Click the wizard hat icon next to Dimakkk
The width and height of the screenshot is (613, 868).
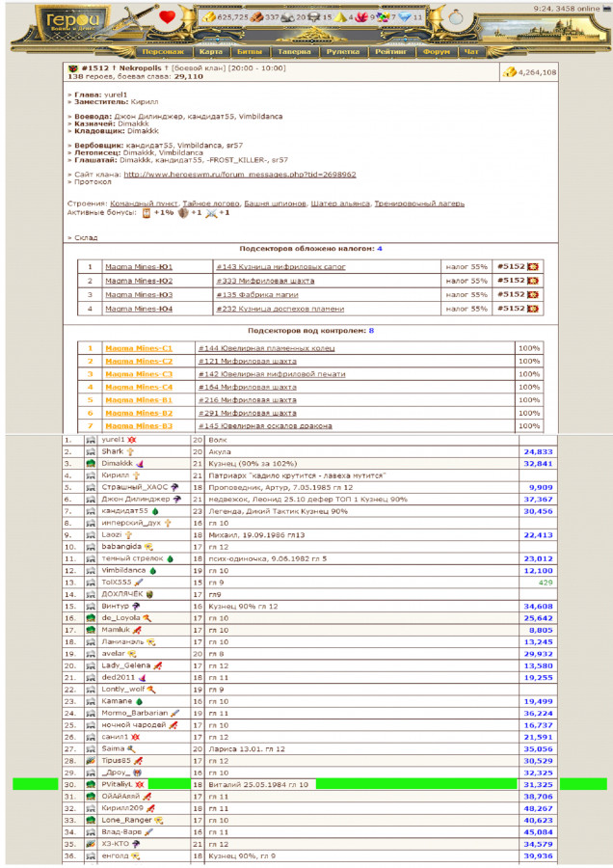(x=140, y=463)
